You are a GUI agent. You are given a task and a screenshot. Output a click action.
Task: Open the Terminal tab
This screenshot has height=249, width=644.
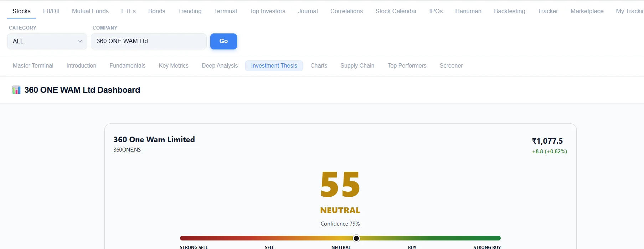[x=225, y=11]
